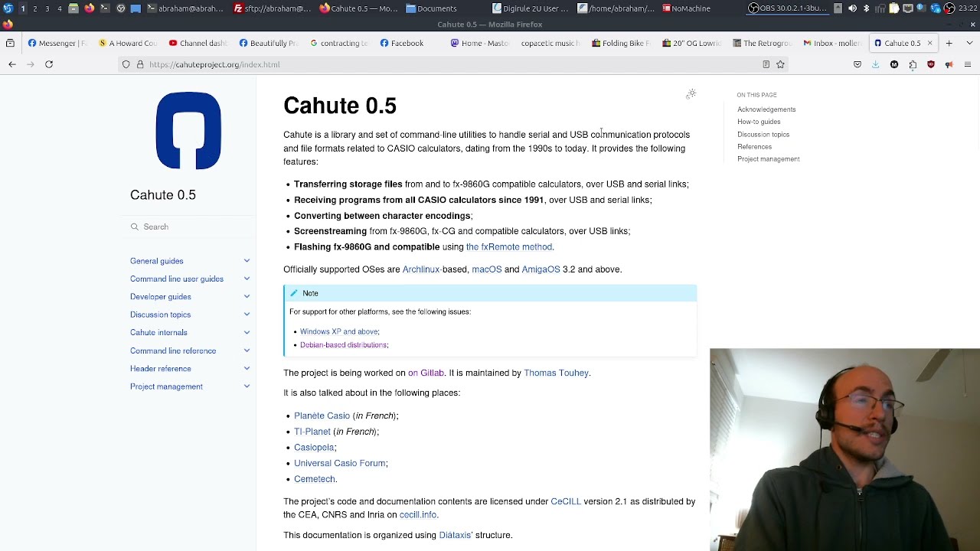Open the sftp FileZilla taskbar window
This screenshot has width=980, height=551.
point(273,8)
